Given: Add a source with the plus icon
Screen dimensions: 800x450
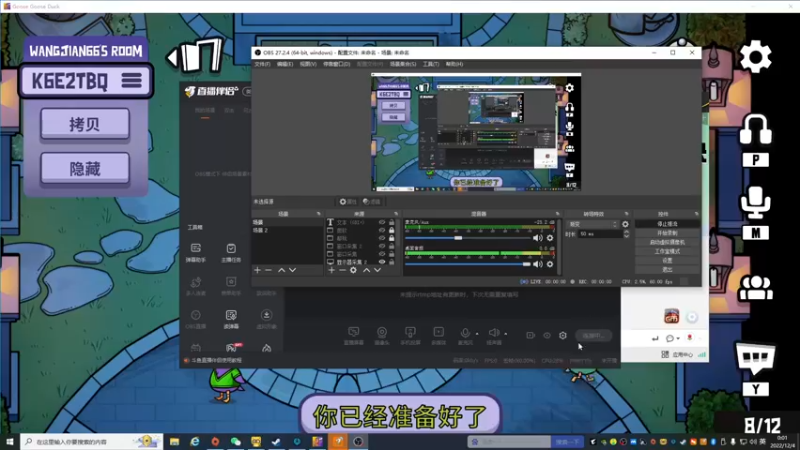Looking at the screenshot, I should pos(332,270).
